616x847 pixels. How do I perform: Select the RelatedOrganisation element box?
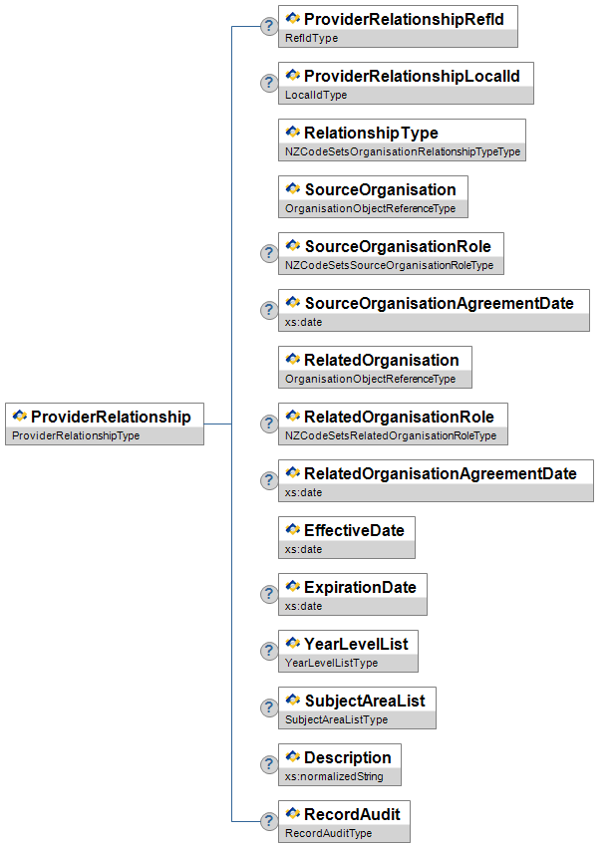point(381,360)
